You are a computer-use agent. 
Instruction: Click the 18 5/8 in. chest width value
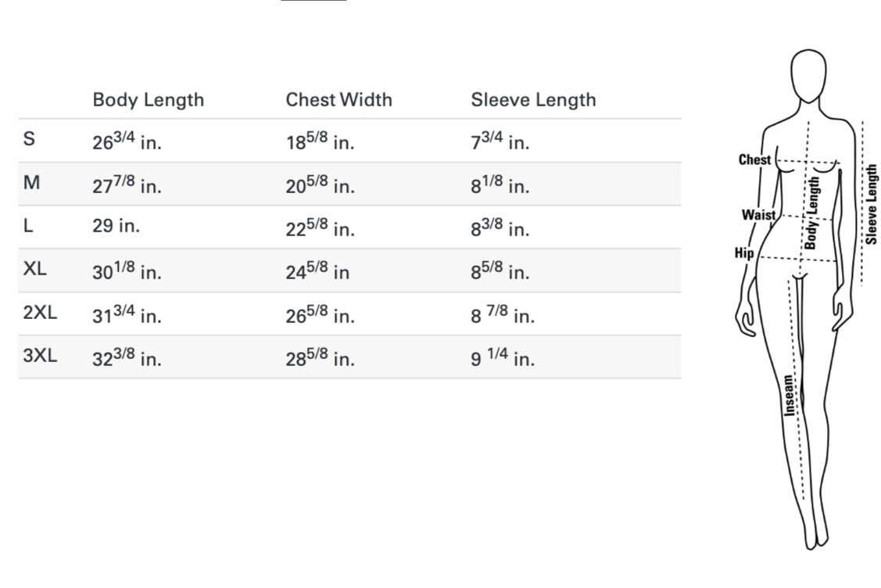pyautogui.click(x=320, y=142)
